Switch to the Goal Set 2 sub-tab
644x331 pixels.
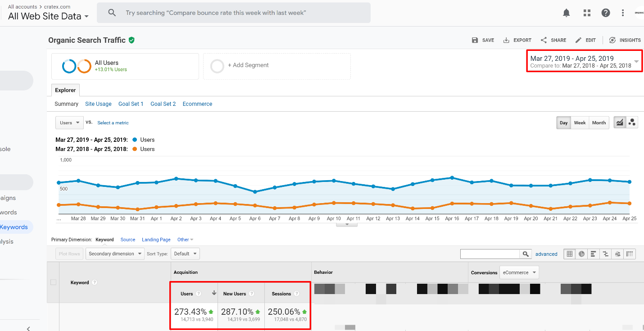click(x=163, y=104)
